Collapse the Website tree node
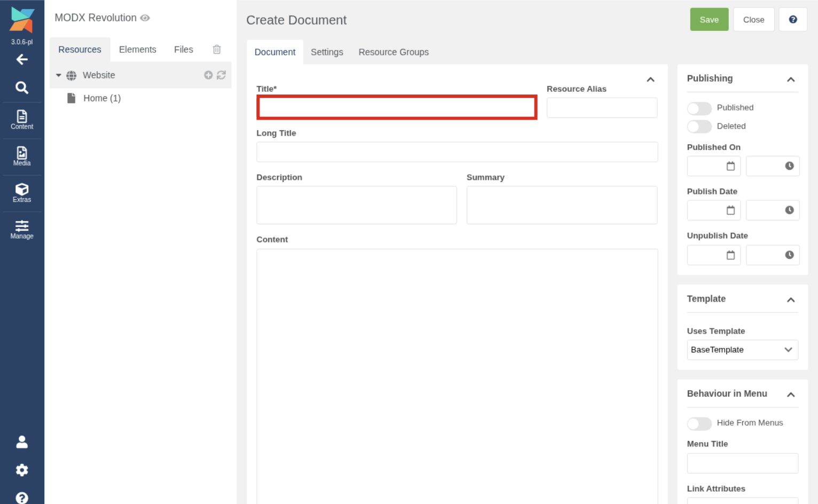The width and height of the screenshot is (818, 504). tap(59, 75)
